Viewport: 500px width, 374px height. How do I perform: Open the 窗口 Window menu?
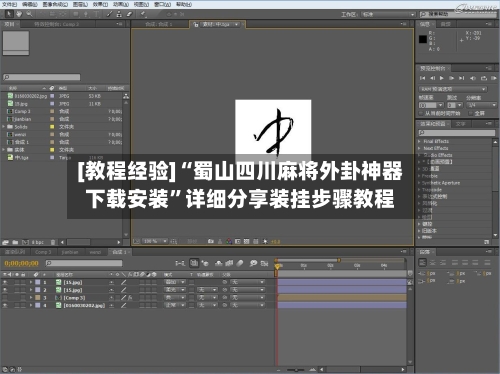(162, 4)
